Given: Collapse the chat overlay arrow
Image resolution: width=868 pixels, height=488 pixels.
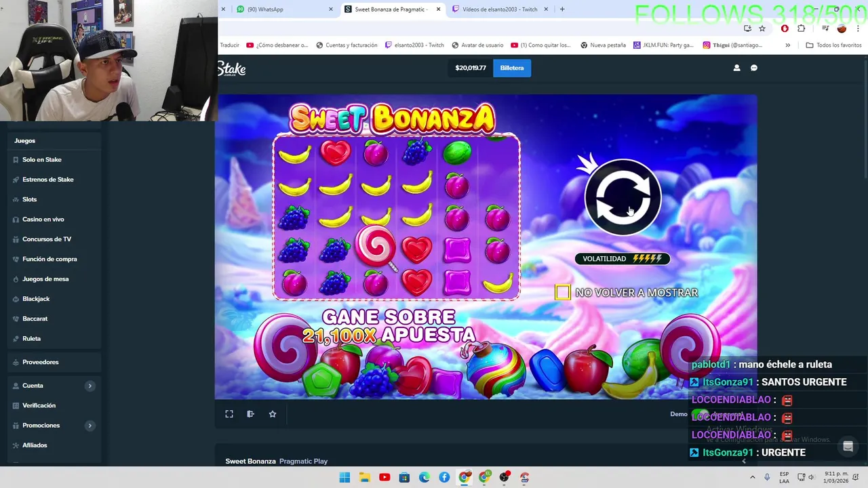Looking at the screenshot, I should click(744, 461).
